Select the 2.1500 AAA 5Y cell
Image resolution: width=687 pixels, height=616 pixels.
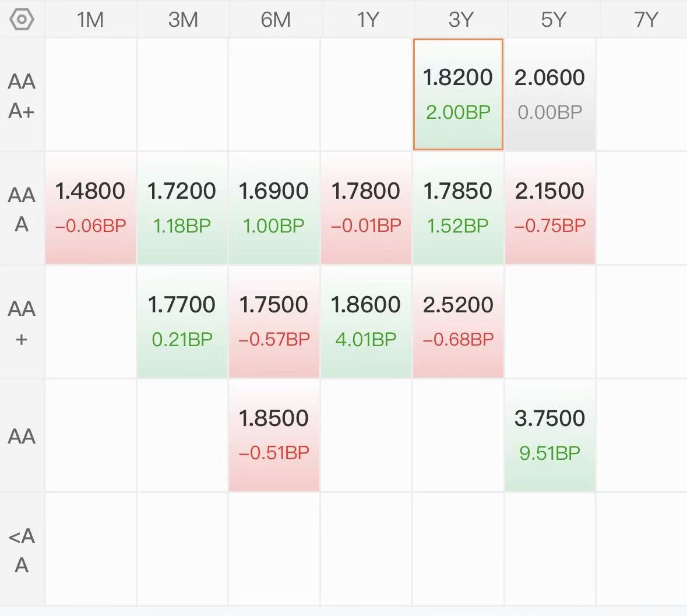coord(549,208)
